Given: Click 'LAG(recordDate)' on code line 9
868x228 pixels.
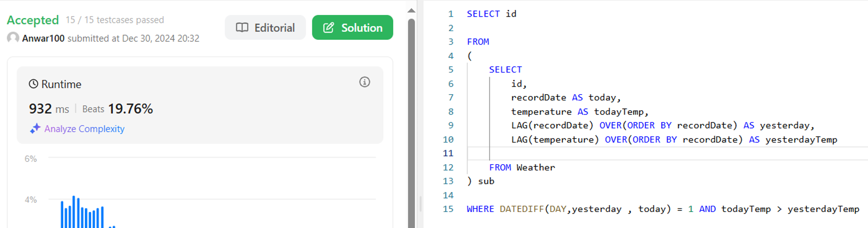Looking at the screenshot, I should coord(552,125).
